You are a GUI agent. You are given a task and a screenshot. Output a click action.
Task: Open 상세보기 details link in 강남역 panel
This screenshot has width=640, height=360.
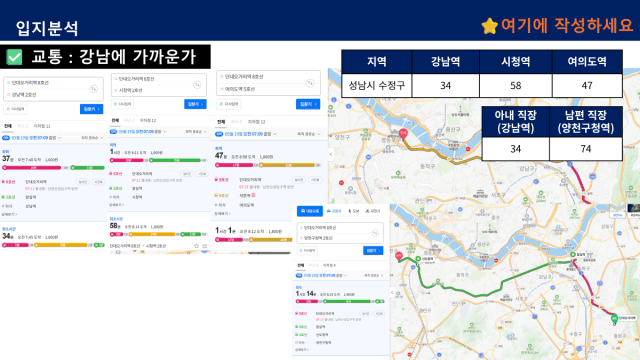(9, 214)
